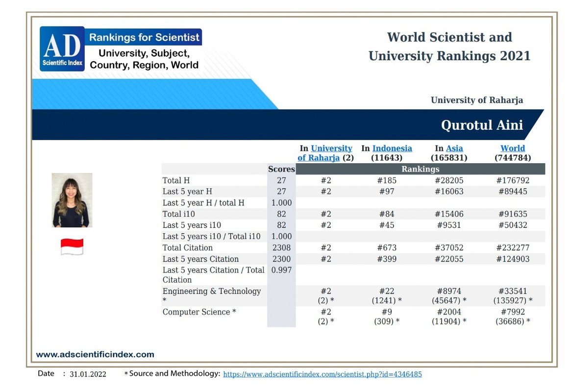Click the Total i10 row label
Screen dimensions: 571x392
point(179,214)
